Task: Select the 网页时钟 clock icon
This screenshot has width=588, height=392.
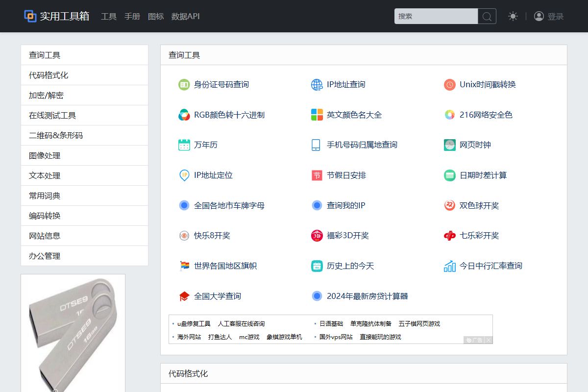Action: coord(449,145)
